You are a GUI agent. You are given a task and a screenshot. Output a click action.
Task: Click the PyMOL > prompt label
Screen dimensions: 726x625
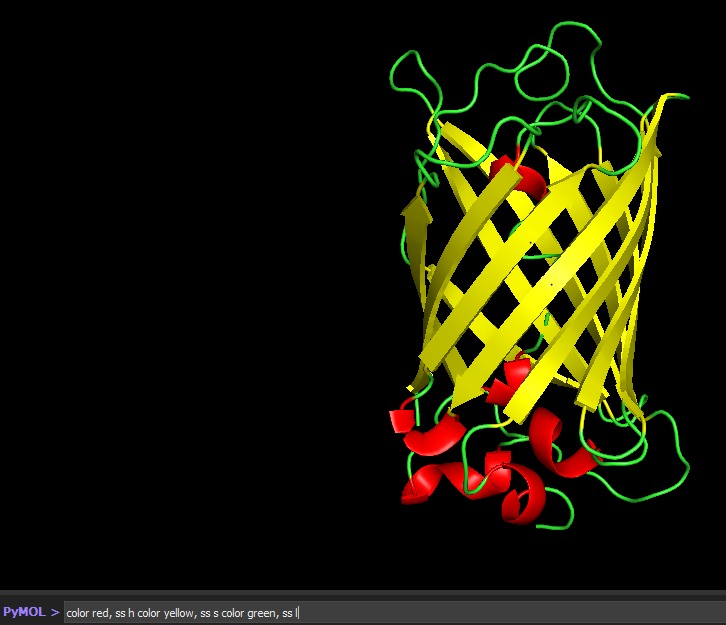tap(31, 612)
